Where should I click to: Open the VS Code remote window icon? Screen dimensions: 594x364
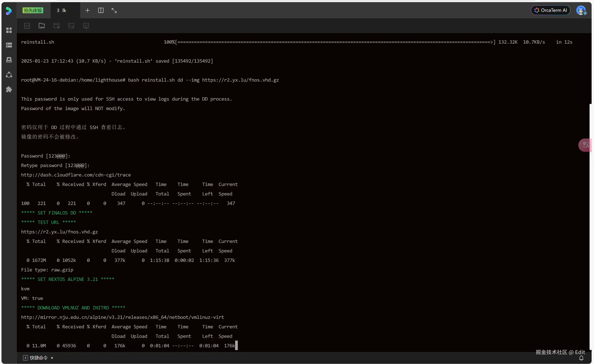[x=56, y=26]
